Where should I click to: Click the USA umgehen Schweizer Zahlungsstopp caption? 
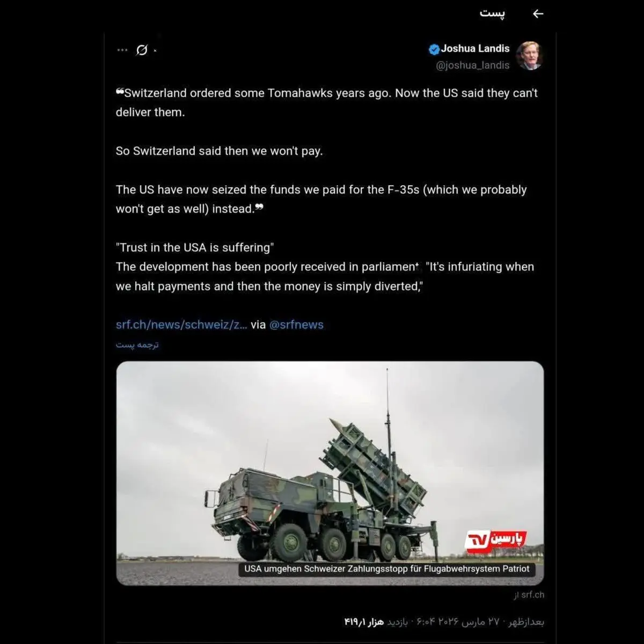387,569
